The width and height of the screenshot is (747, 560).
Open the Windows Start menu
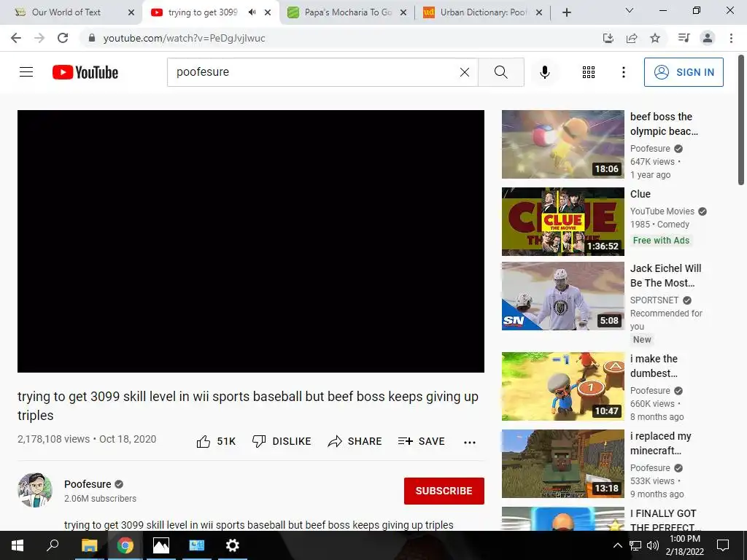click(18, 545)
